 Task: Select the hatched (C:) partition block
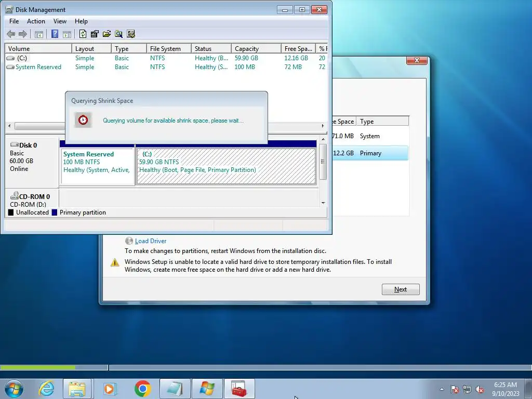click(227, 166)
